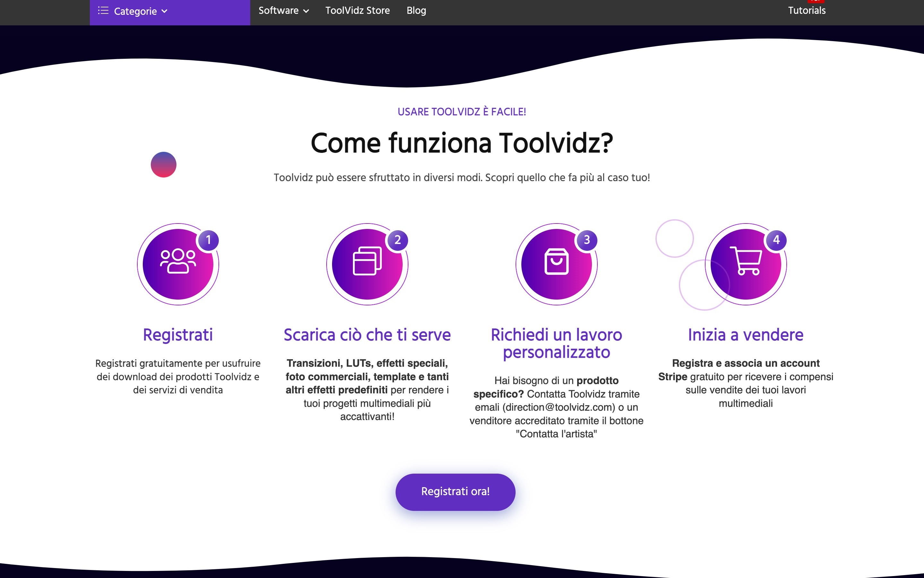Click the "Contatta l'artista" text
This screenshot has height=578, width=924.
click(x=556, y=434)
